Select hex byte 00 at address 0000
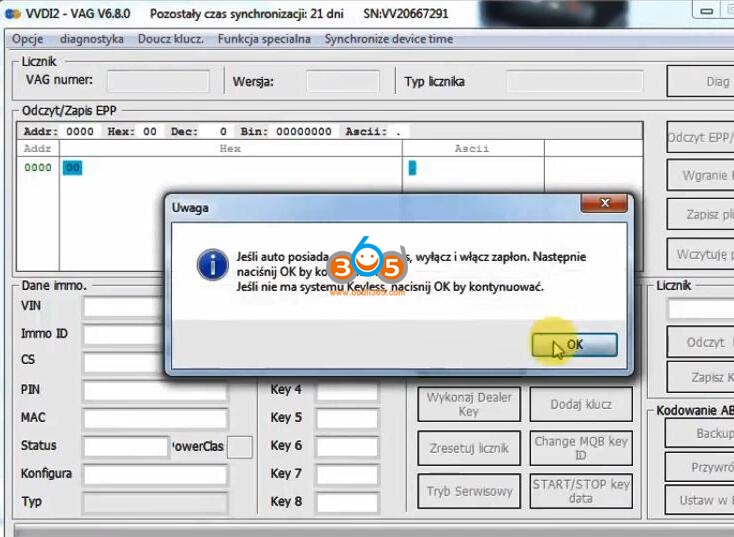 coord(72,168)
